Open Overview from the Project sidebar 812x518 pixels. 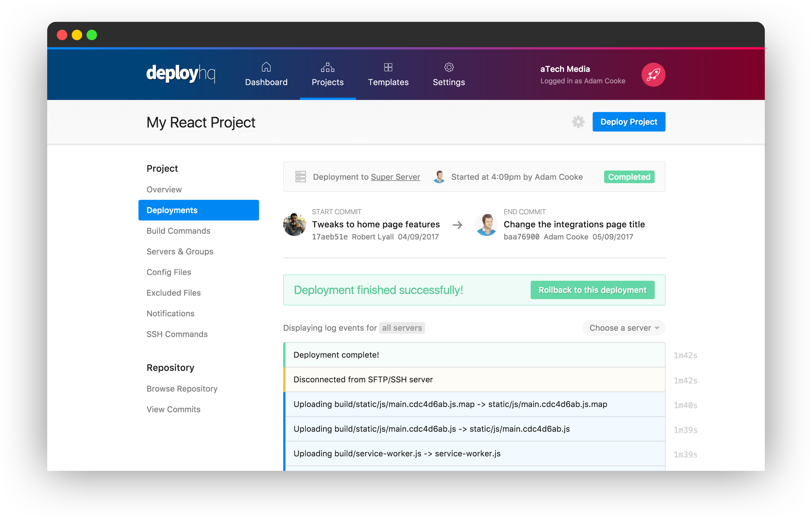coord(164,189)
